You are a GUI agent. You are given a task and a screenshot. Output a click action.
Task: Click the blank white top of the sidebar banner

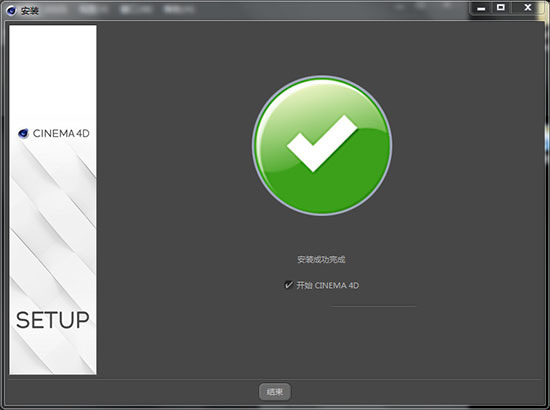tap(53, 74)
